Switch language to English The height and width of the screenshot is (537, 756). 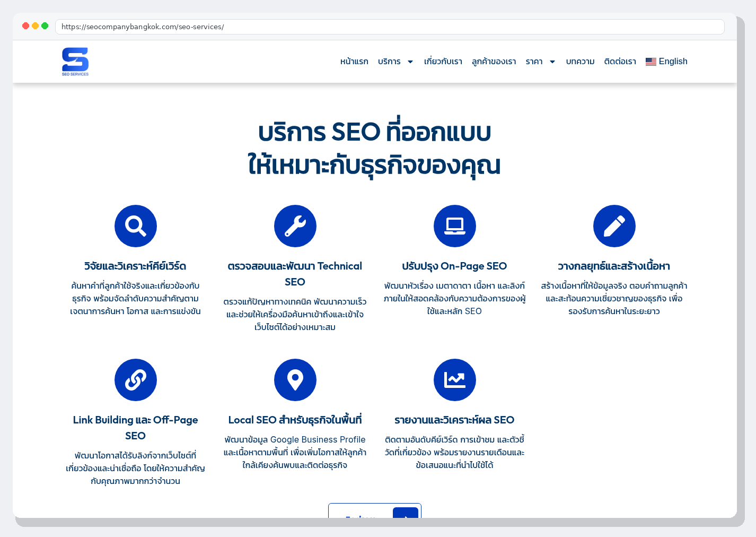pyautogui.click(x=666, y=62)
